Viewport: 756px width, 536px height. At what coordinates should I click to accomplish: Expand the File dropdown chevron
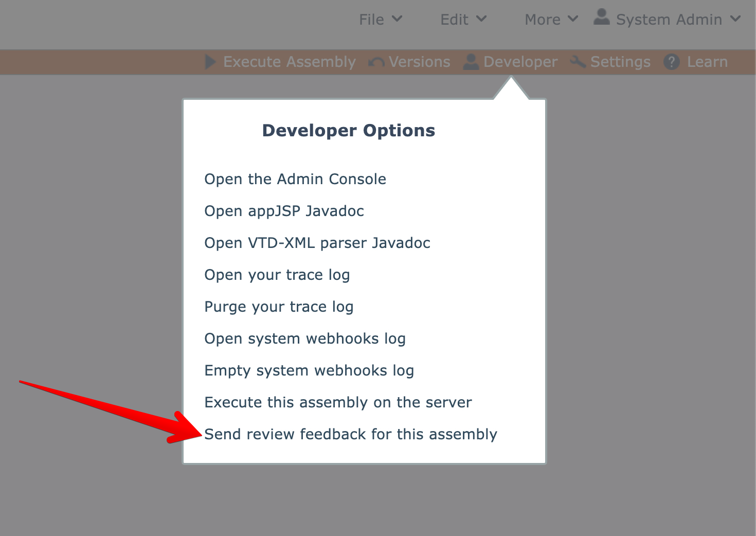(397, 19)
